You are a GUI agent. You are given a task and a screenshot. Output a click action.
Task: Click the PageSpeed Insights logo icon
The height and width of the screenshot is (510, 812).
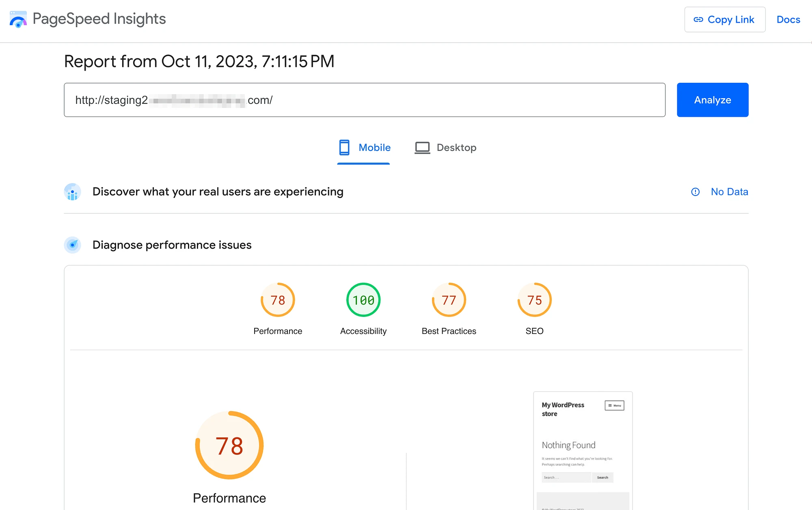point(17,20)
